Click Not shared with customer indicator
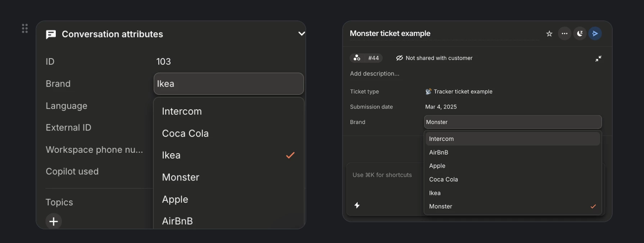Screen dimensions: 644x243 point(434,58)
